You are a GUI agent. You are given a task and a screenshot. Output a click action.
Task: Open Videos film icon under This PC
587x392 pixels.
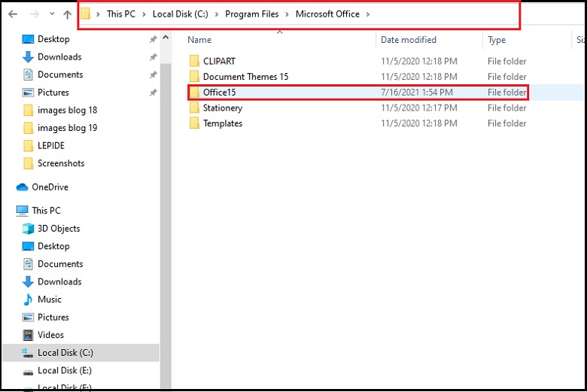[x=28, y=335]
